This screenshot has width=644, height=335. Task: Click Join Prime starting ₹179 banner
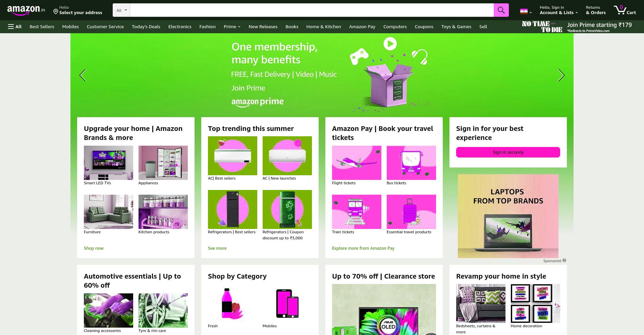577,27
